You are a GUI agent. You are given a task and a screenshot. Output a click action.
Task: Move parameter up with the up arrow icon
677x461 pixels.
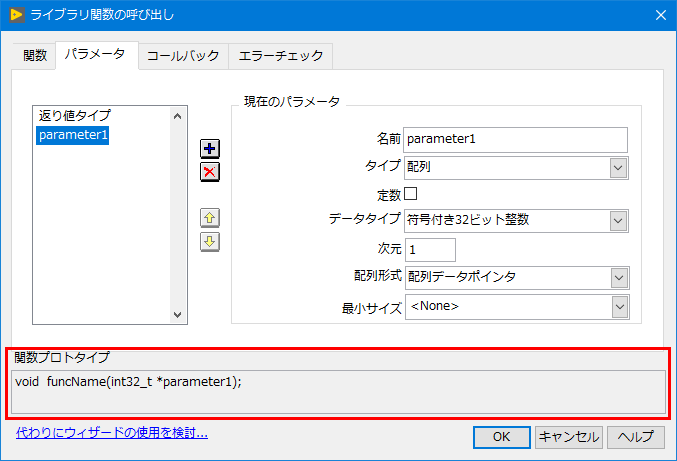pos(210,218)
